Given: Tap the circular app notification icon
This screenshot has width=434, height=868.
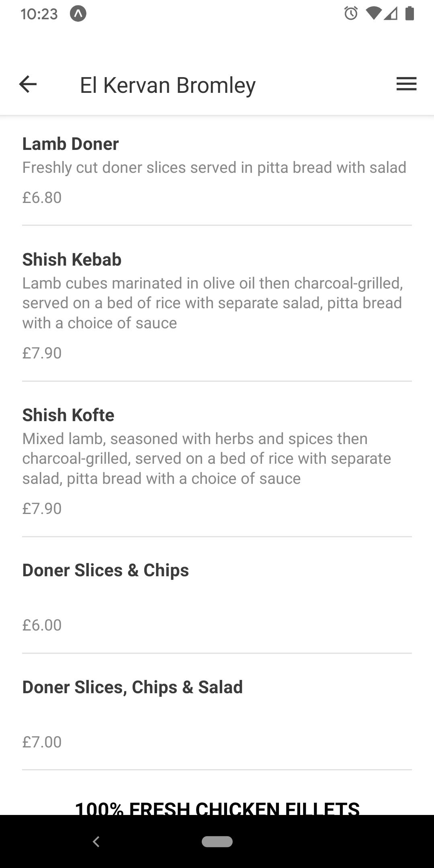Looking at the screenshot, I should (x=78, y=14).
